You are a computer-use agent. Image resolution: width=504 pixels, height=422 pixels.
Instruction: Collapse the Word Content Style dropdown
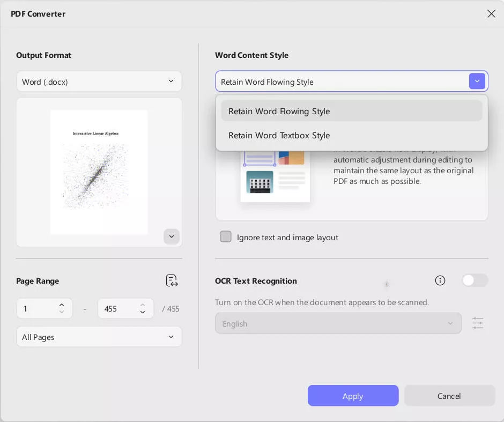pos(477,82)
